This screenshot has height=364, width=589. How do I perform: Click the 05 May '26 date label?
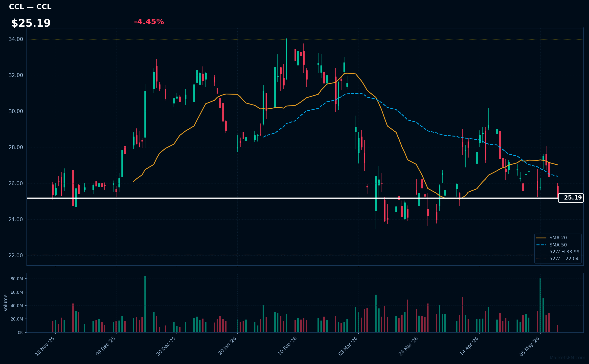(530, 346)
